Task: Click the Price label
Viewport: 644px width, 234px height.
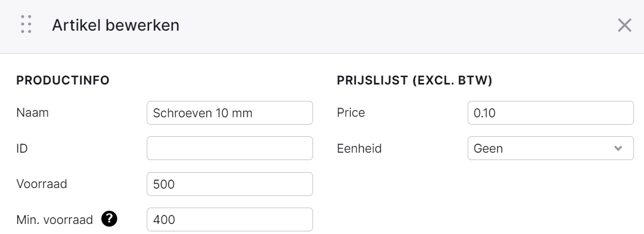Action: pyautogui.click(x=351, y=113)
